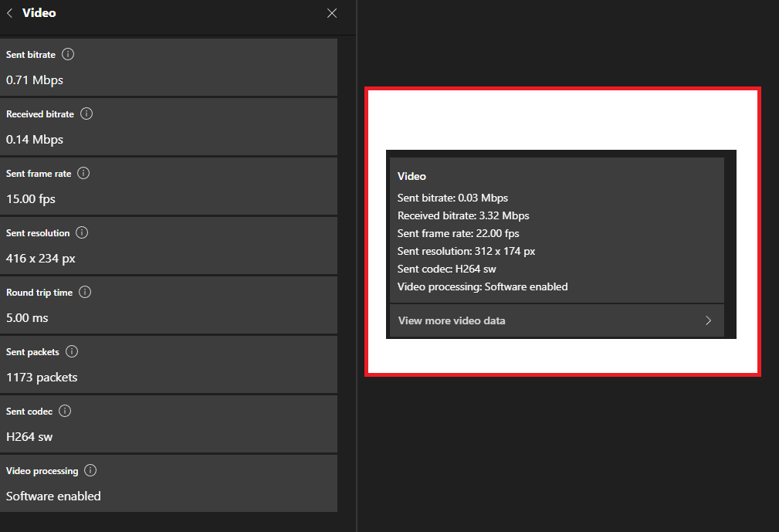
Task: Select the Received bitrate 0.14 Mbps row
Action: tap(170, 127)
